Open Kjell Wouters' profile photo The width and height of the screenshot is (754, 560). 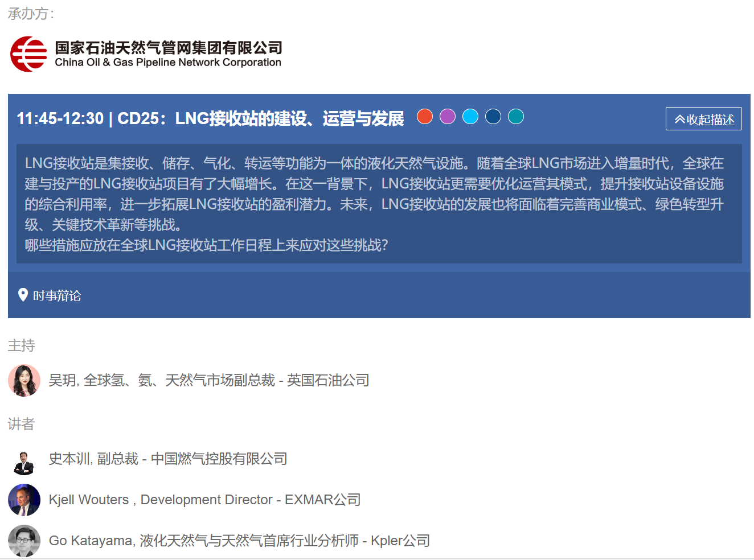(24, 500)
